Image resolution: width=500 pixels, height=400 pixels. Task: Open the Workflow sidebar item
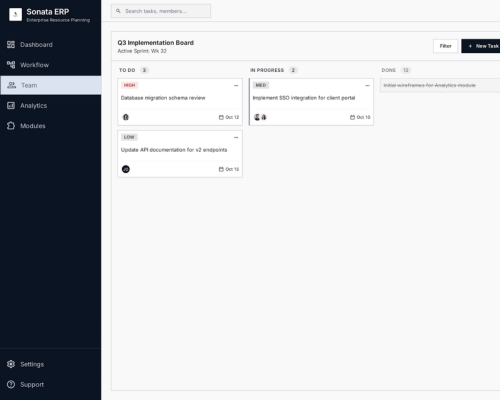pos(51,65)
